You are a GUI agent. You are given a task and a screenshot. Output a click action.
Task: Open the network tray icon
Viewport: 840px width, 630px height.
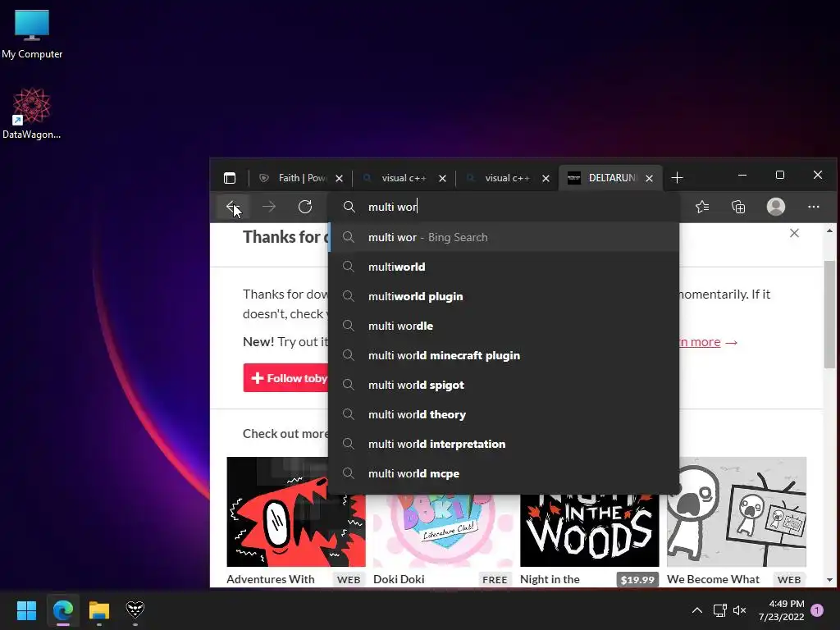tap(719, 610)
